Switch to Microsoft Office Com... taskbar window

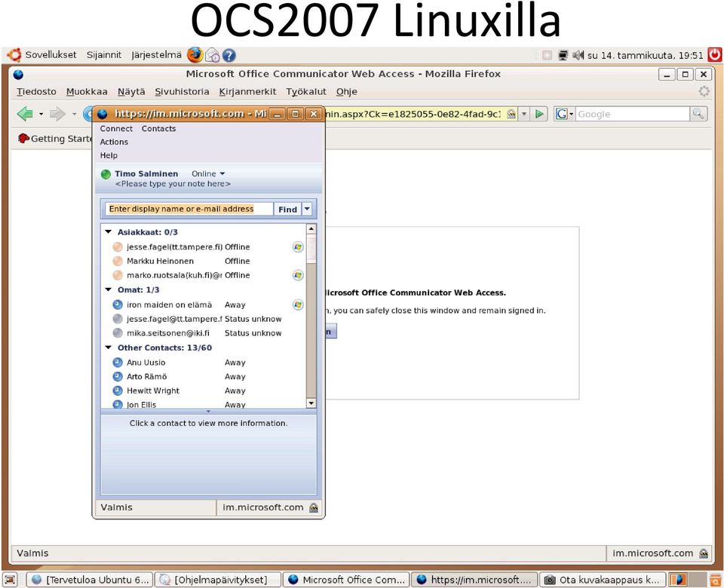346,580
